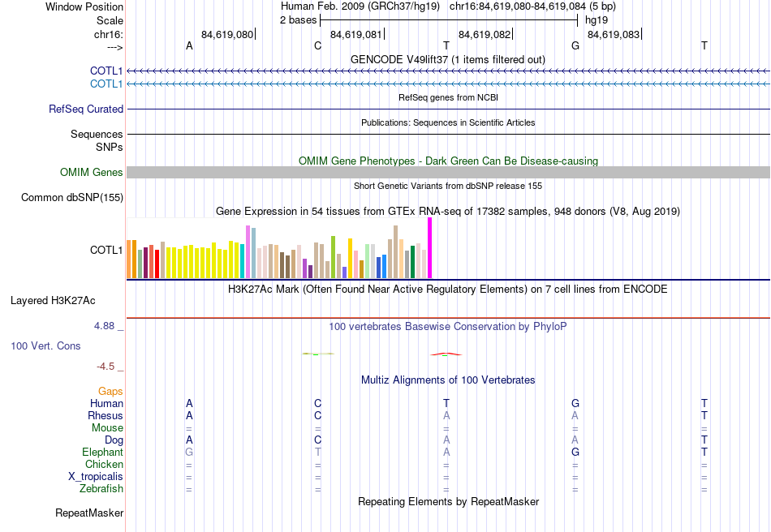Click position marker 84,619,080
Screen dimensions: 771x532
click(x=227, y=34)
